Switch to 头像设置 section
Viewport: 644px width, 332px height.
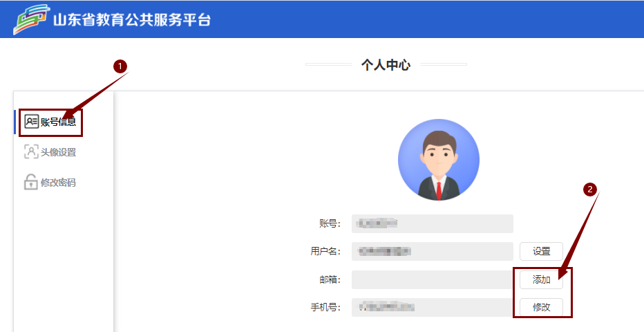tap(50, 152)
